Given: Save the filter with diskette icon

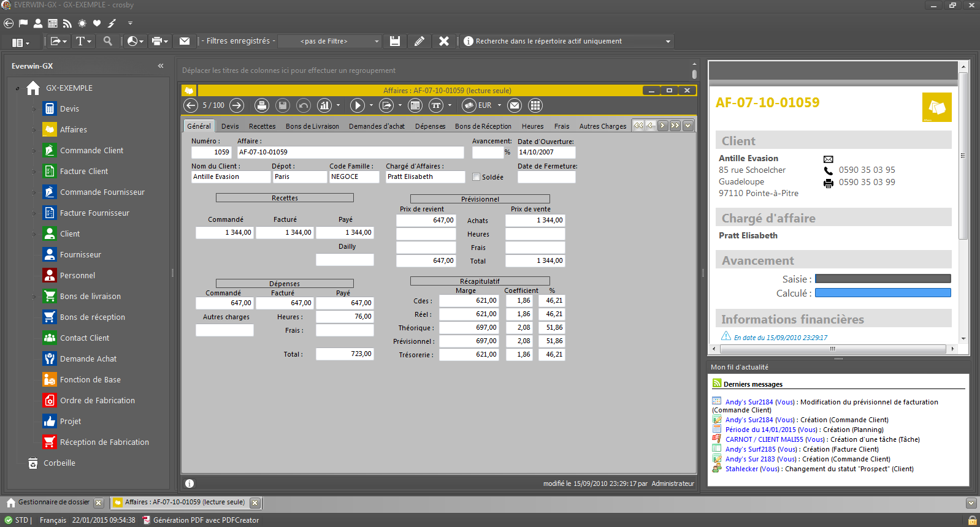Looking at the screenshot, I should click(395, 41).
